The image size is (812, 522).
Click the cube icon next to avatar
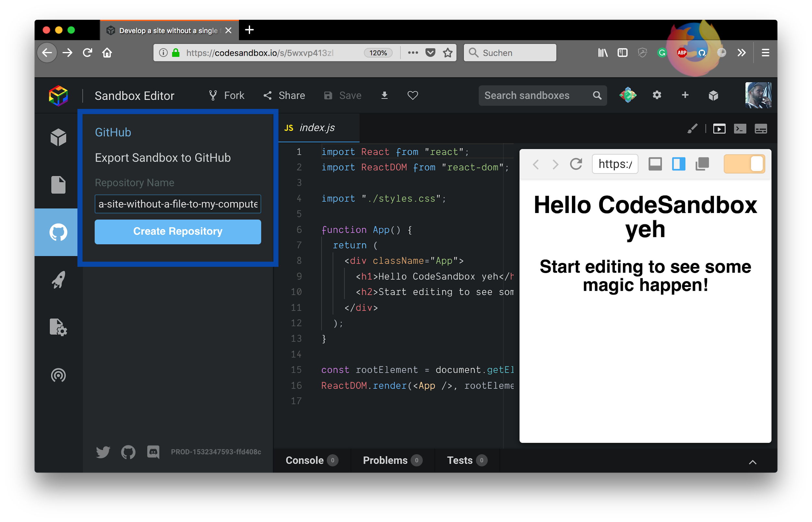pyautogui.click(x=713, y=95)
